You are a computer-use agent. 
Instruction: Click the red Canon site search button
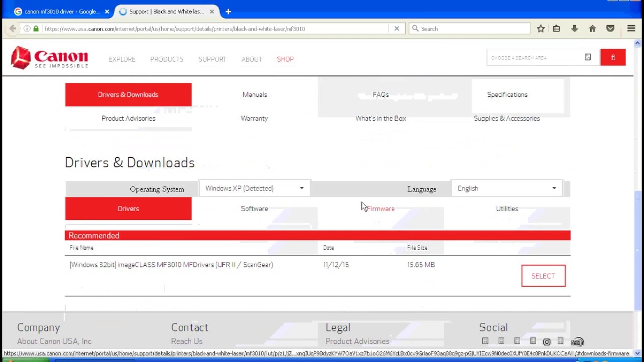tap(613, 57)
